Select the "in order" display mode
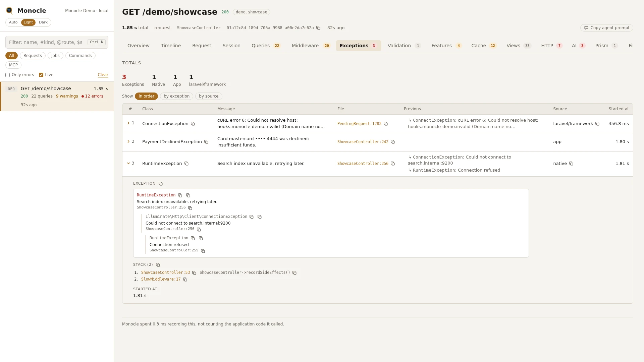The width and height of the screenshot is (644, 362). tap(146, 96)
